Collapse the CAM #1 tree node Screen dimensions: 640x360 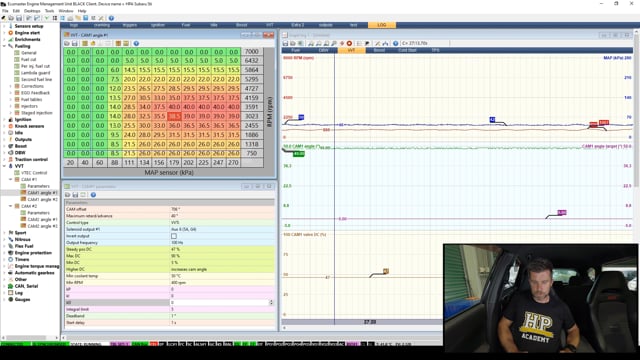point(11,179)
